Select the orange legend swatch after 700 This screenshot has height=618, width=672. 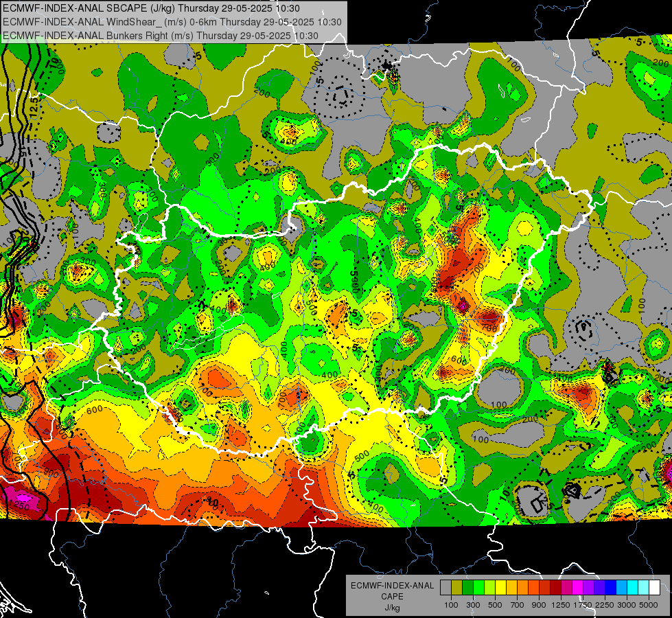(522, 587)
